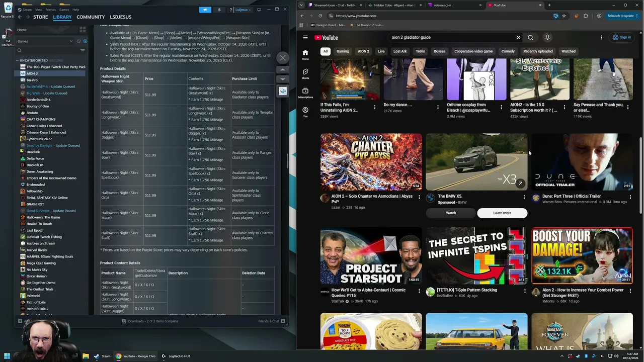Close the AION 2 news overlay in Steam

click(283, 58)
